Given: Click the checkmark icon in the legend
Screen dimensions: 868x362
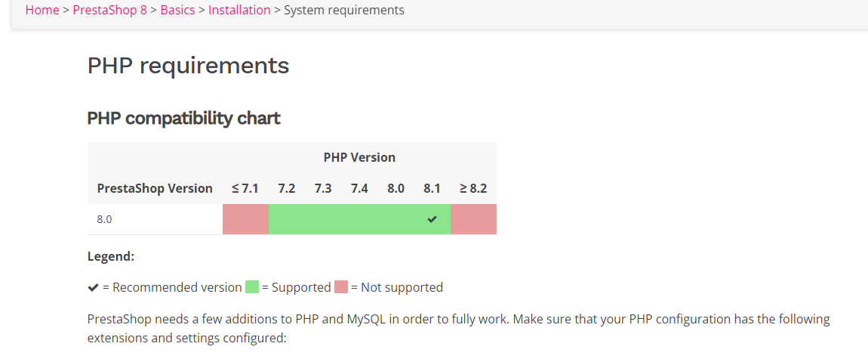Looking at the screenshot, I should click(x=93, y=287).
